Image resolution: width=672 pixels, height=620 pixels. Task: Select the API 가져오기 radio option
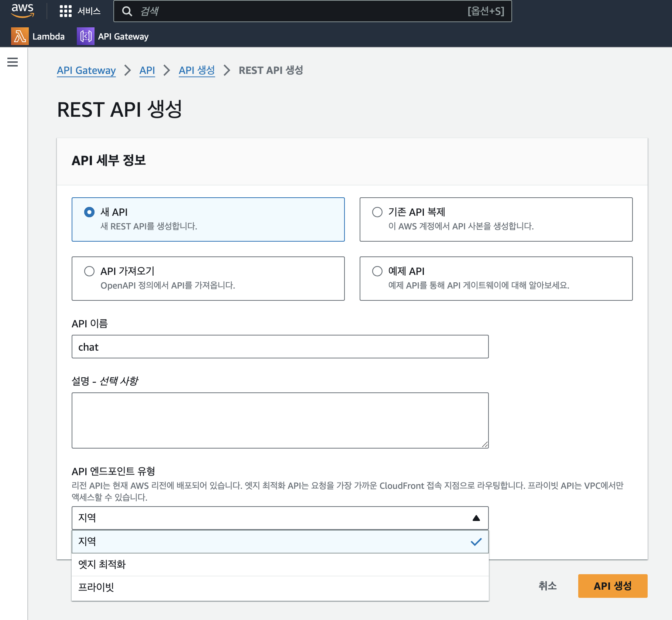pyautogui.click(x=89, y=271)
